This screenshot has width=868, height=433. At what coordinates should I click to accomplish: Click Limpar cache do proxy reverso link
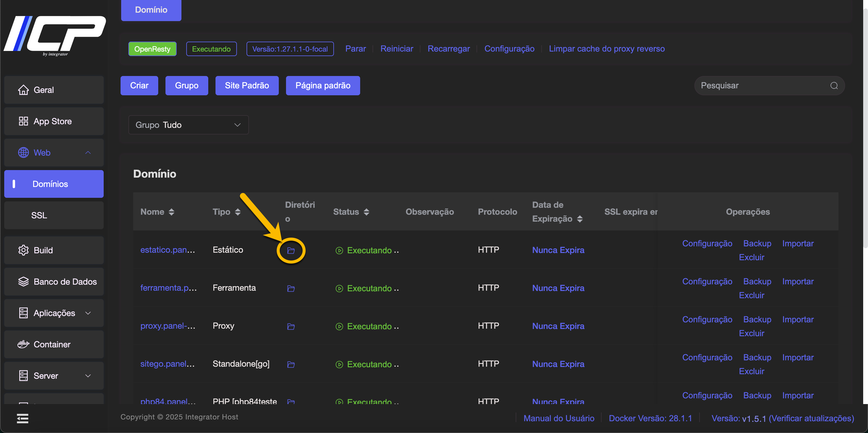pyautogui.click(x=606, y=49)
